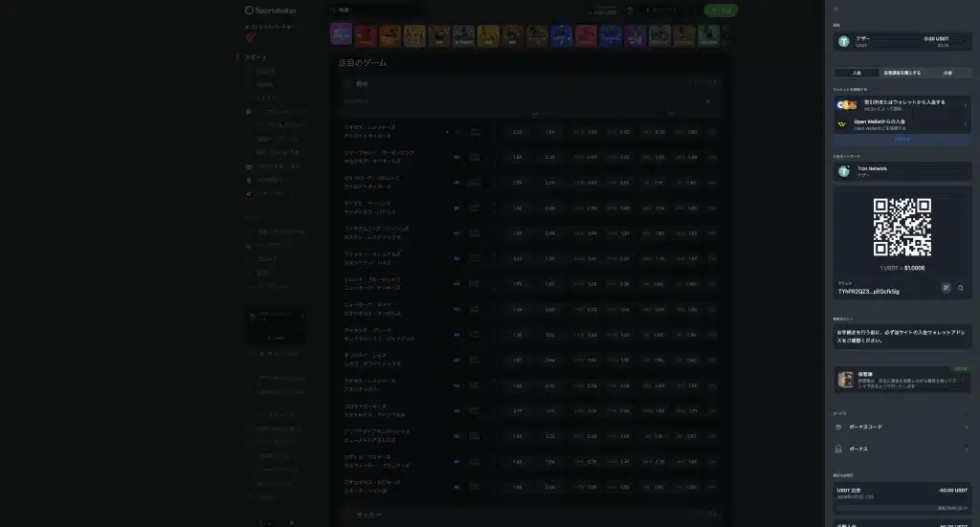Viewport: 980px width, 527px height.
Task: Click the deposit QR code image
Action: [902, 227]
